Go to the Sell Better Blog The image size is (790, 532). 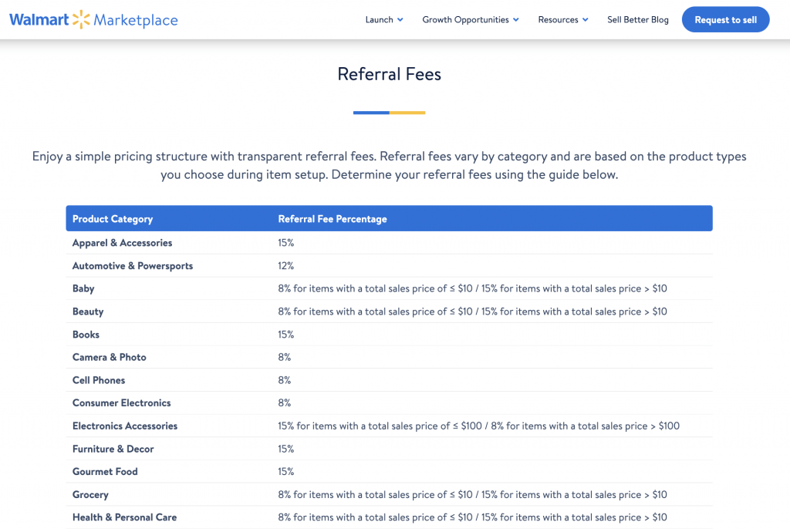pyautogui.click(x=637, y=20)
